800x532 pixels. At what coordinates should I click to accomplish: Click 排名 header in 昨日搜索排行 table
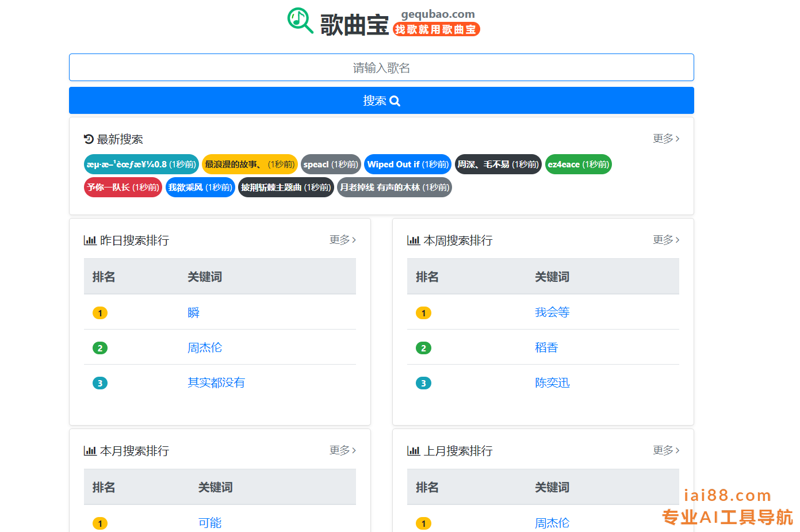pos(104,277)
